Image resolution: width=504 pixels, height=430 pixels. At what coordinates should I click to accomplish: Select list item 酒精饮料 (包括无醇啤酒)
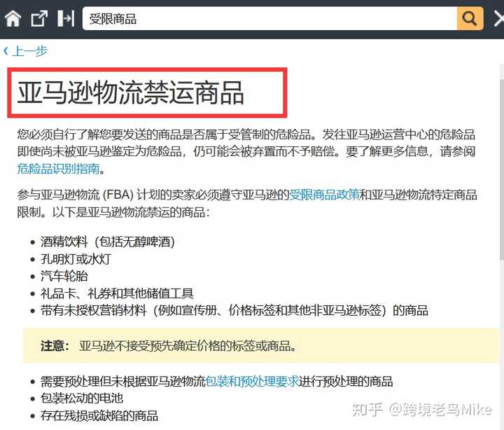point(107,242)
